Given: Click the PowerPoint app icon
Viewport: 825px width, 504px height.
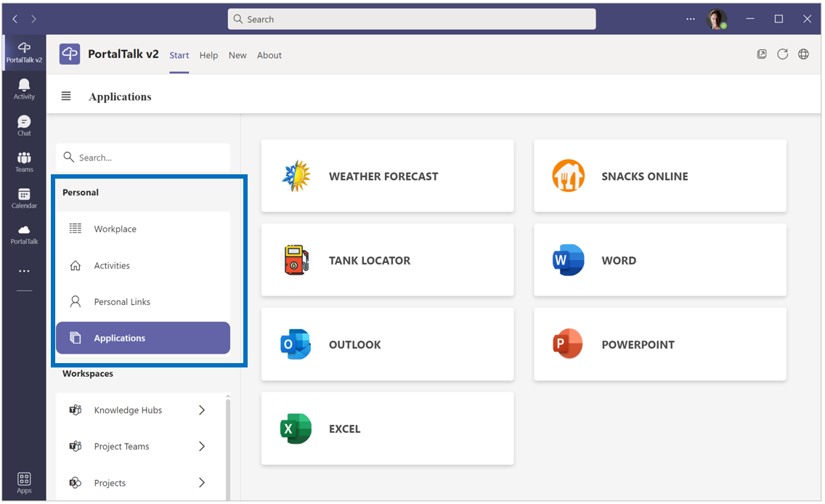Looking at the screenshot, I should coord(568,344).
